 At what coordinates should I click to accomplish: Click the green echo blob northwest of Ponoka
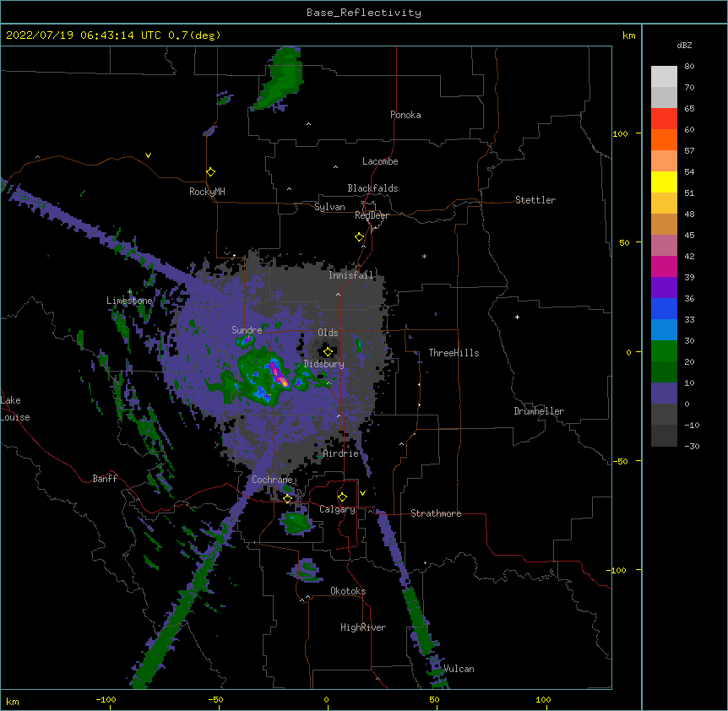point(280,79)
